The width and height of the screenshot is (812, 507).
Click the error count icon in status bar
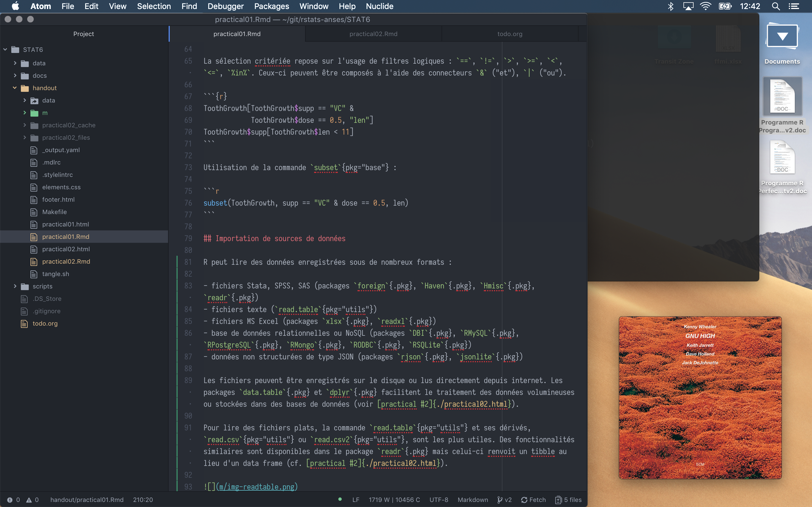[x=10, y=500]
